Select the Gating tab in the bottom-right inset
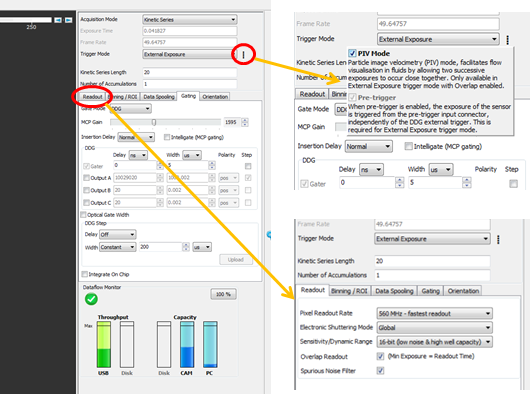The image size is (530, 394). point(431,291)
